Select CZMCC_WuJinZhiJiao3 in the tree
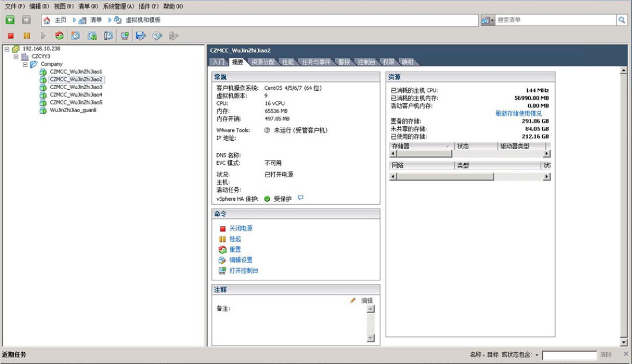The width and height of the screenshot is (632, 364). click(76, 87)
